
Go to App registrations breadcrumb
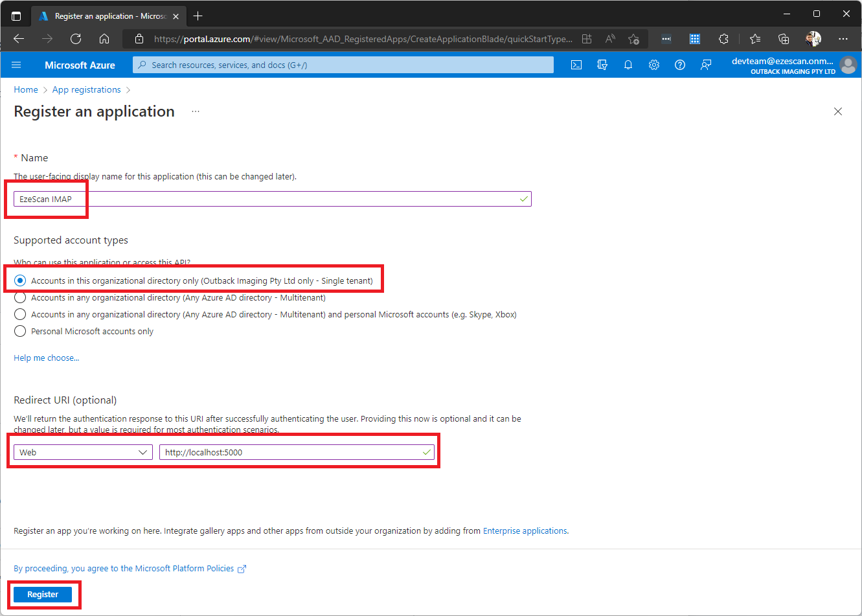pos(86,89)
